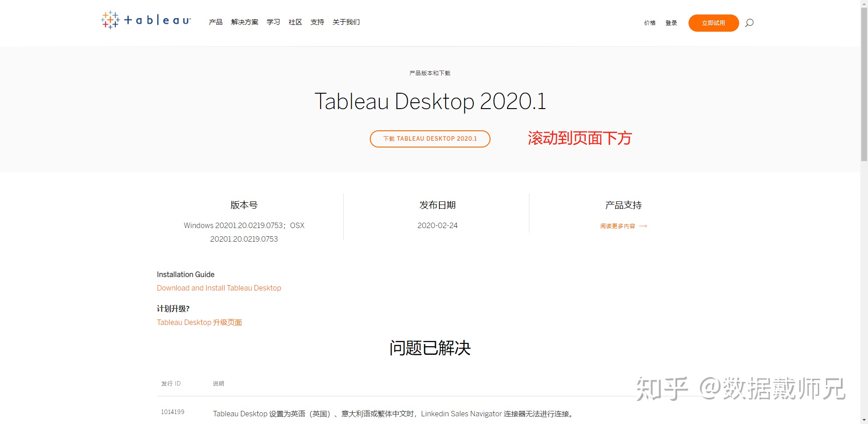Click the 版本号 heading
The height and width of the screenshot is (424, 868).
244,205
